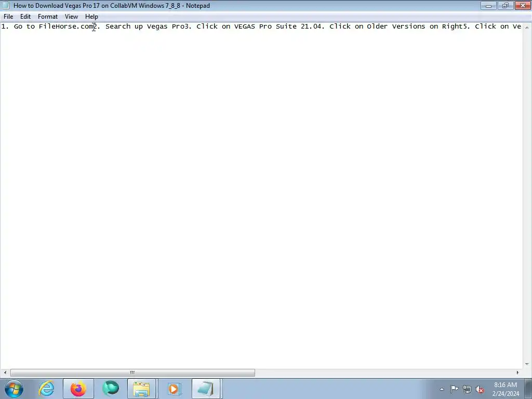This screenshot has width=532, height=399.
Task: Restore down the Notepad window
Action: pos(506,5)
